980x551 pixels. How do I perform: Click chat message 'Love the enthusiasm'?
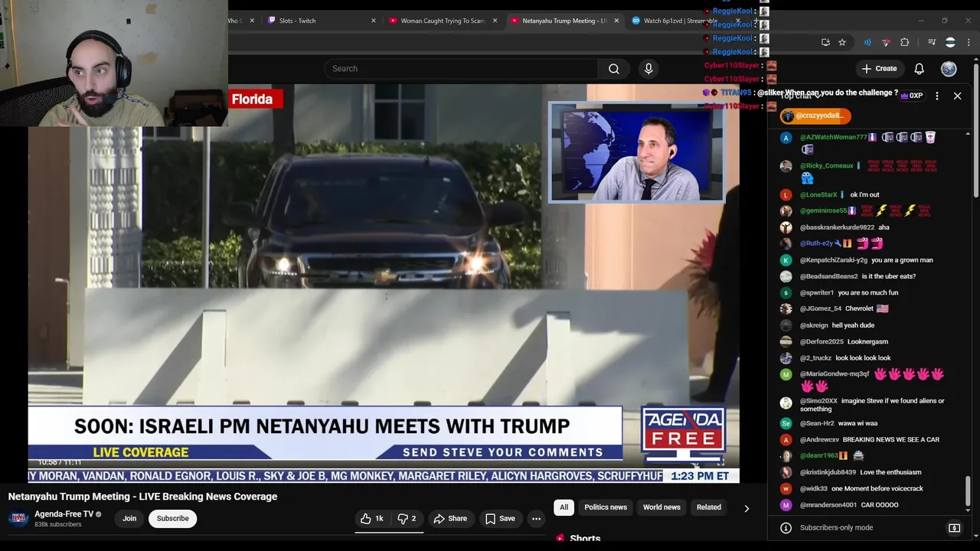(890, 472)
